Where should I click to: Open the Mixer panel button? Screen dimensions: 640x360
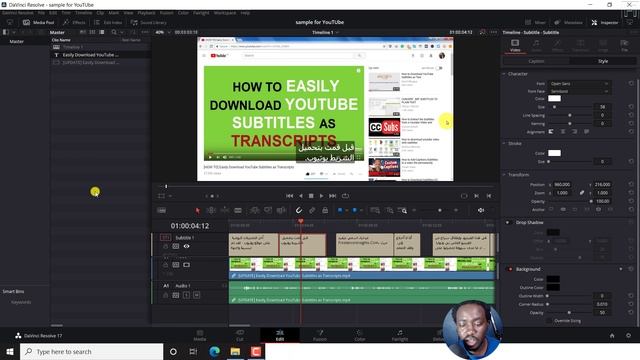535,22
